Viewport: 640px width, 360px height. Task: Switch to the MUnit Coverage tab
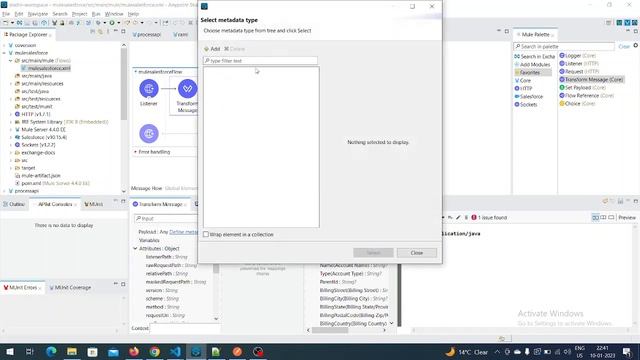coord(70,288)
